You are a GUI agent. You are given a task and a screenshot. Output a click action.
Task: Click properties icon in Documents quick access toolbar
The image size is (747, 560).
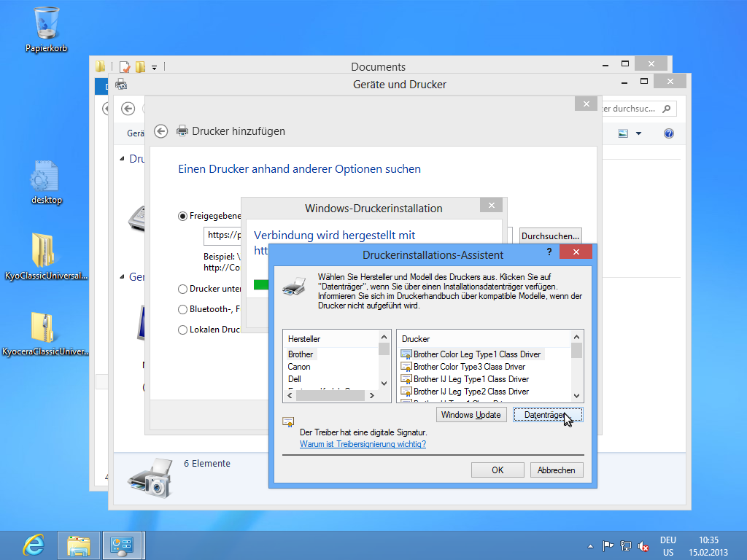click(x=125, y=66)
